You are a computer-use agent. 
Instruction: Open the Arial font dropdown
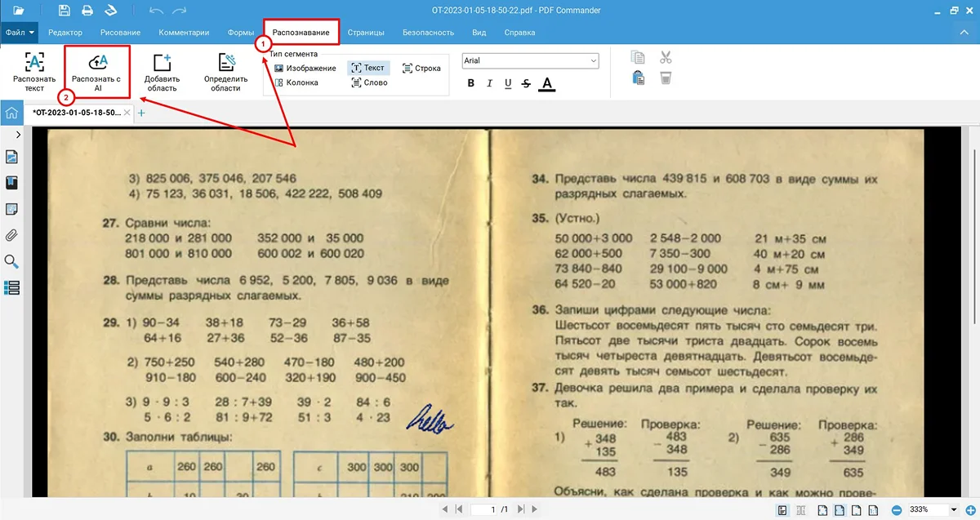[x=530, y=61]
